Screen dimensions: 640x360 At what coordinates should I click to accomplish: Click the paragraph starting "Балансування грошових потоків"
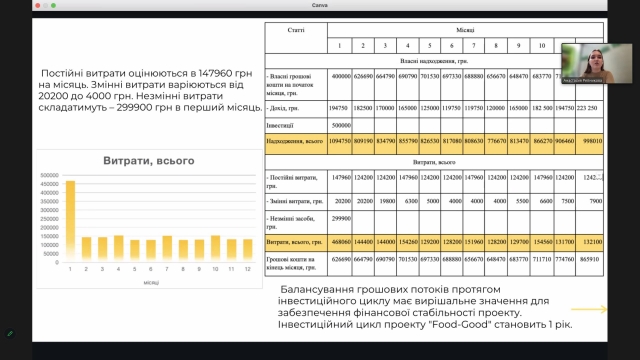(x=425, y=307)
